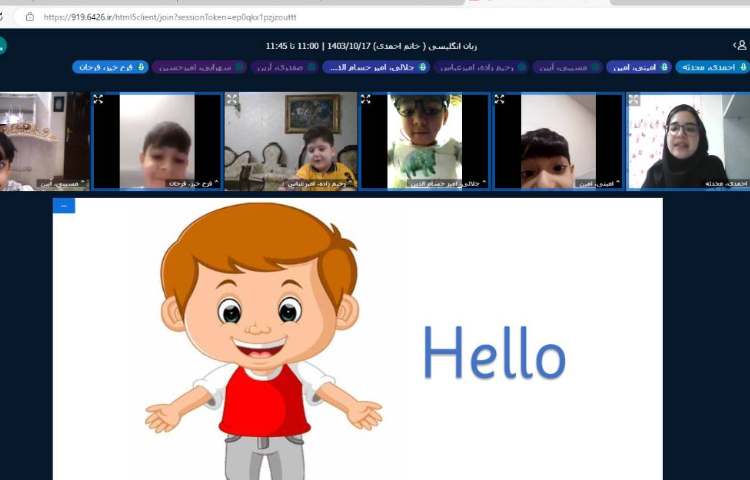Screen dimensions: 750x480
Task: Click the امینی امین webcam video
Action: tap(559, 142)
